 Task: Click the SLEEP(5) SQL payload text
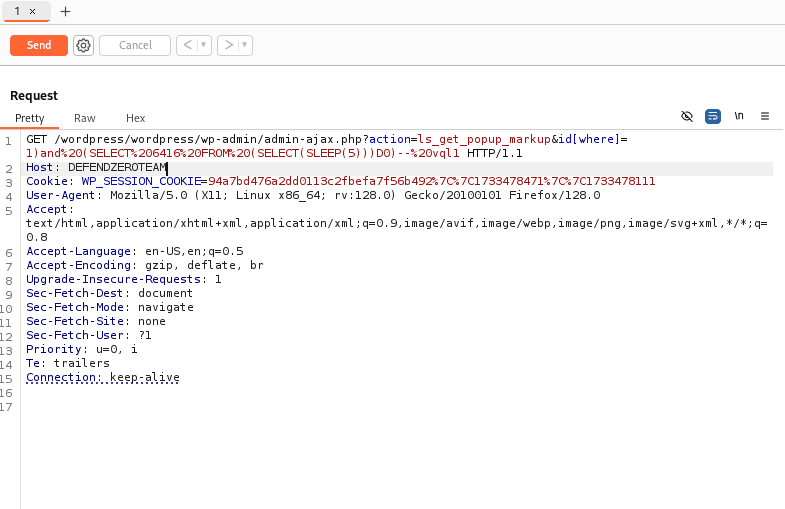333,153
